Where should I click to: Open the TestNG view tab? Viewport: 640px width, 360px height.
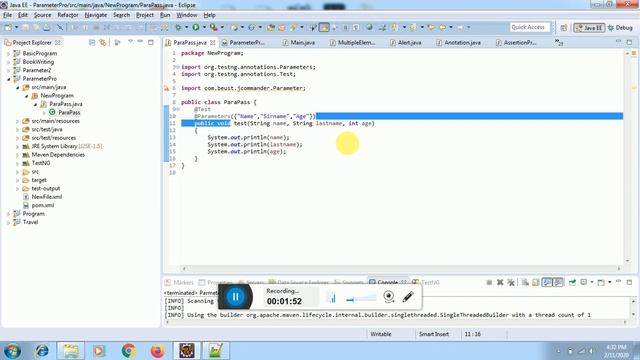426,282
